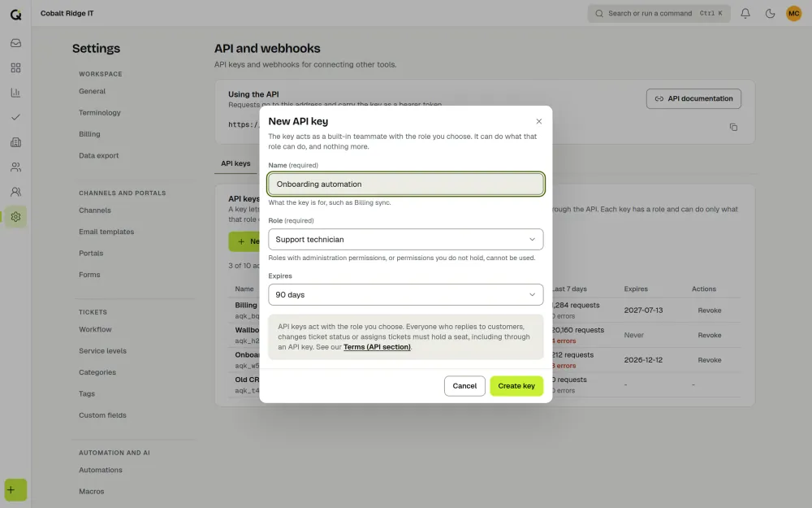The height and width of the screenshot is (508, 812).
Task: Open Macros settings
Action: click(92, 492)
